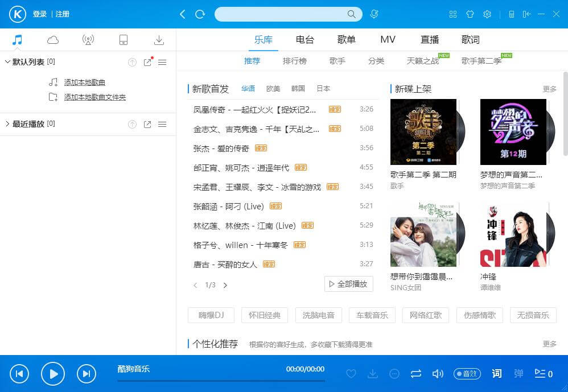
Task: Open the download manager tab icon
Action: point(159,40)
